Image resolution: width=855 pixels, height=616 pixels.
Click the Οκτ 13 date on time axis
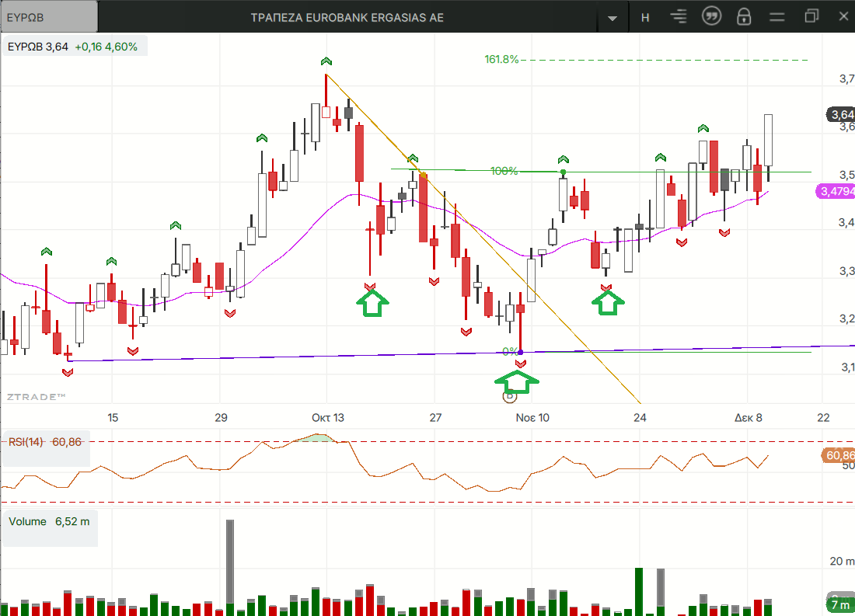pos(328,418)
